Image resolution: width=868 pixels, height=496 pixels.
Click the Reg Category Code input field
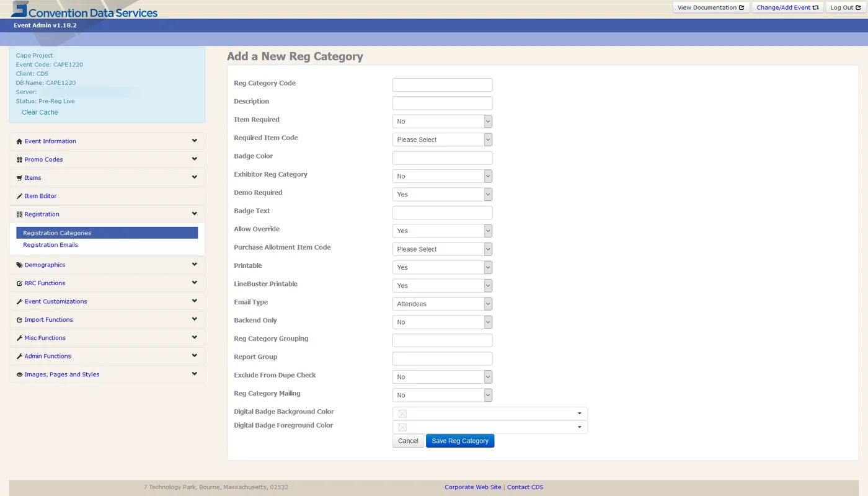tap(442, 85)
